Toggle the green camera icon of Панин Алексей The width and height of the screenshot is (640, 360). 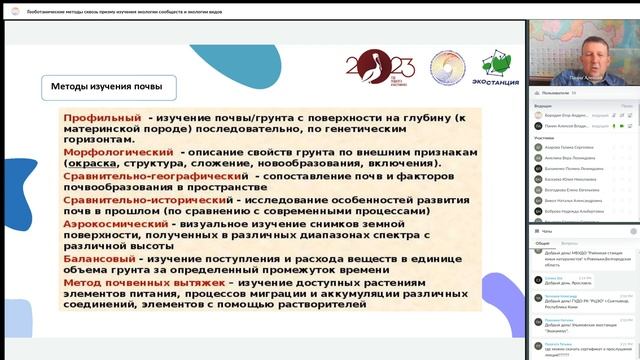622,126
